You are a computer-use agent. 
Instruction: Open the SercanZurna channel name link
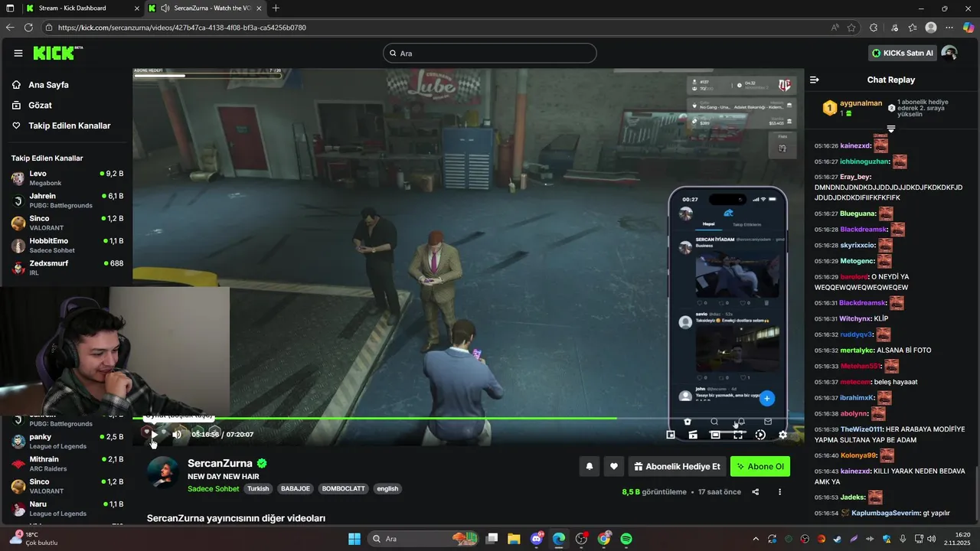point(220,463)
